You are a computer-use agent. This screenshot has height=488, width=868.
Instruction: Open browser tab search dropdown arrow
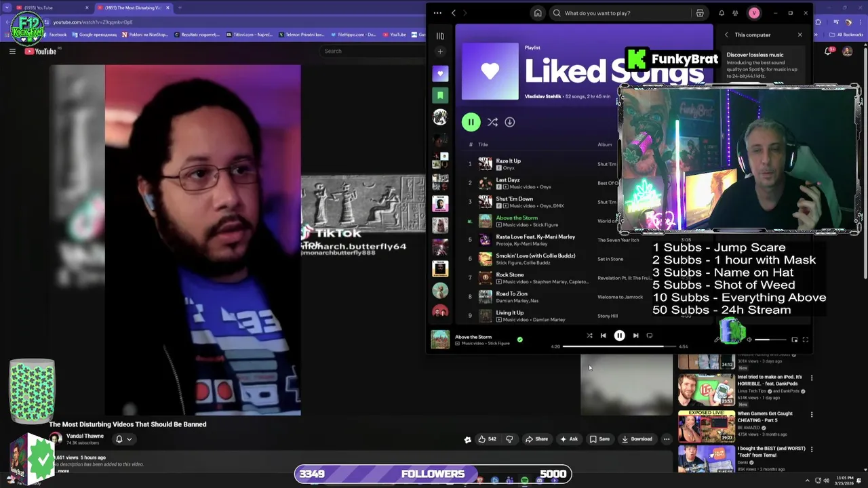(x=7, y=7)
